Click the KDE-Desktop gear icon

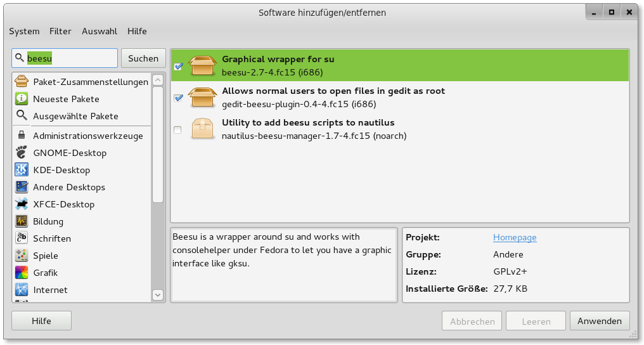click(22, 169)
